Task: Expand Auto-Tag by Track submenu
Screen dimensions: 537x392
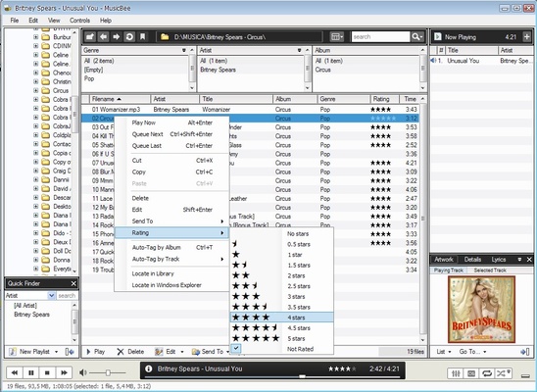Action: [171, 259]
